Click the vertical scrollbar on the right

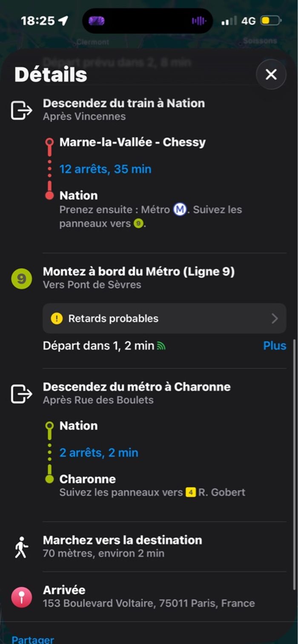click(295, 463)
